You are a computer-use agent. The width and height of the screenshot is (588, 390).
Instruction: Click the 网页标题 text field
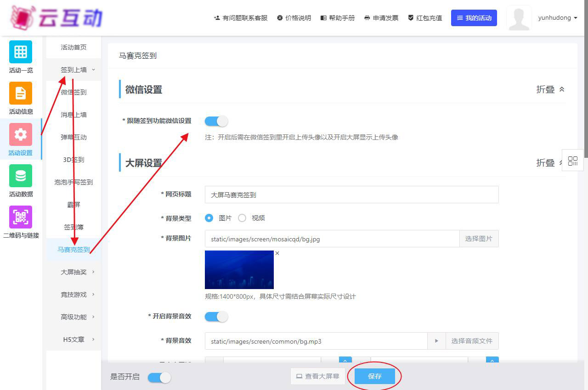(351, 195)
